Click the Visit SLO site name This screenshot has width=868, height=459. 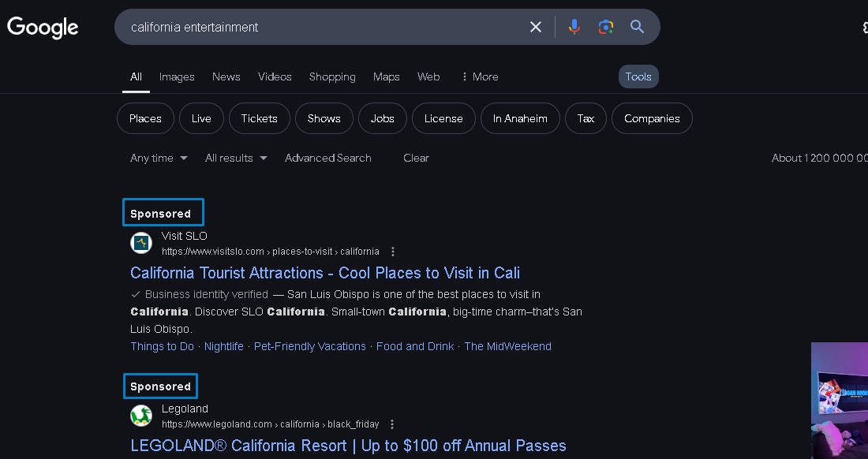[x=185, y=236]
